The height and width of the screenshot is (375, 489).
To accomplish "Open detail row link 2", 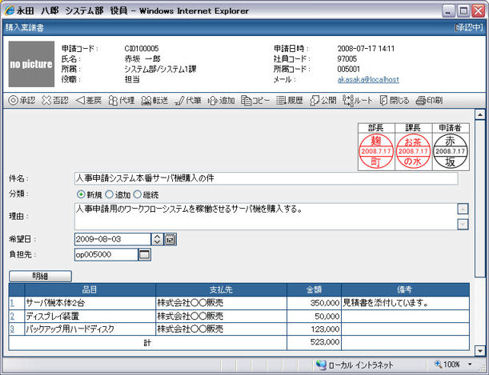I will pyautogui.click(x=12, y=316).
